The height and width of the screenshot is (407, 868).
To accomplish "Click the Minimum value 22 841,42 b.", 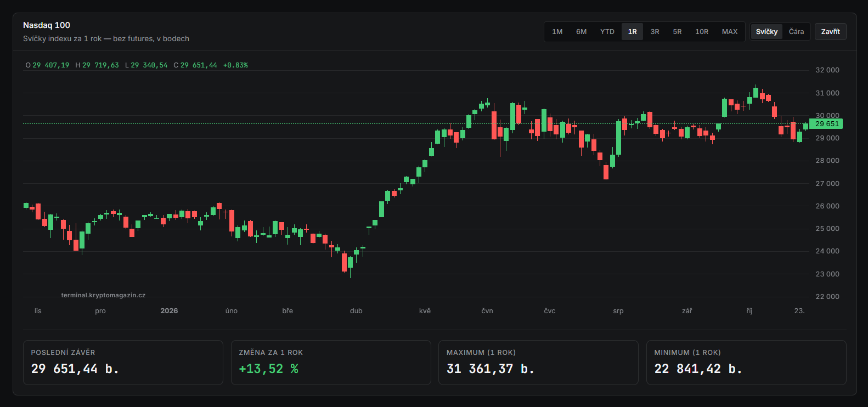I will [698, 369].
